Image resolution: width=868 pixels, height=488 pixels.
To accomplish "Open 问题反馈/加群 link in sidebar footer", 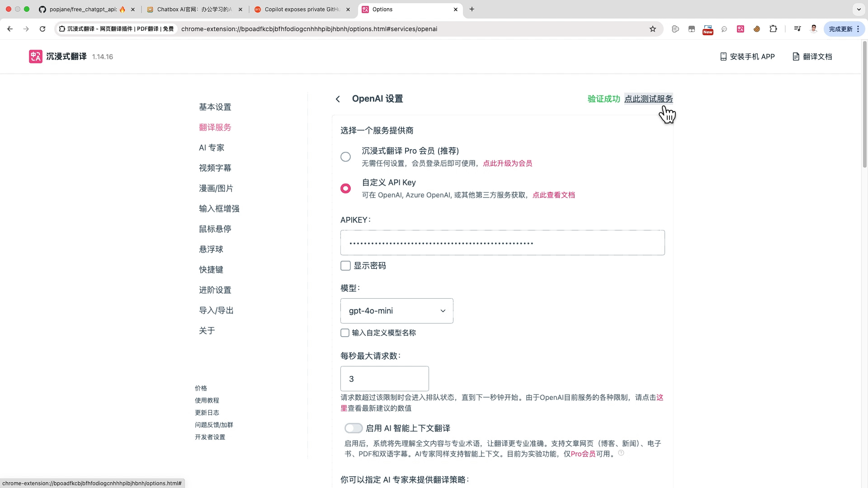I will [214, 425].
